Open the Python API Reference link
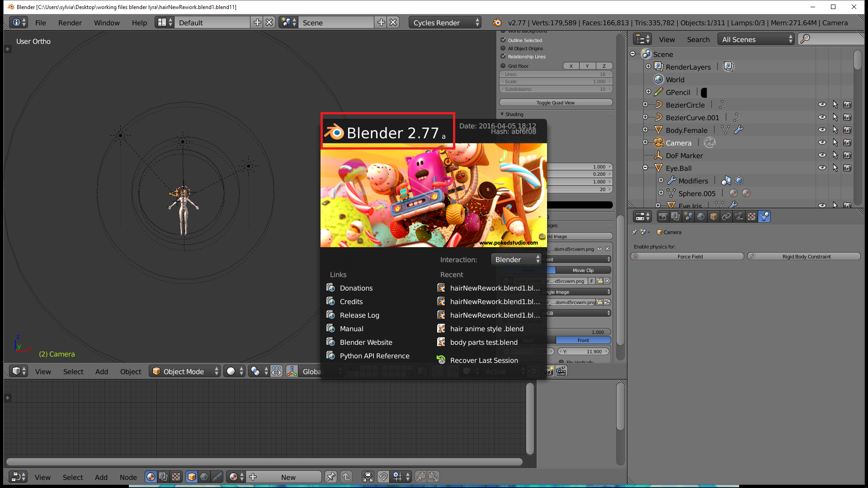 [x=374, y=356]
